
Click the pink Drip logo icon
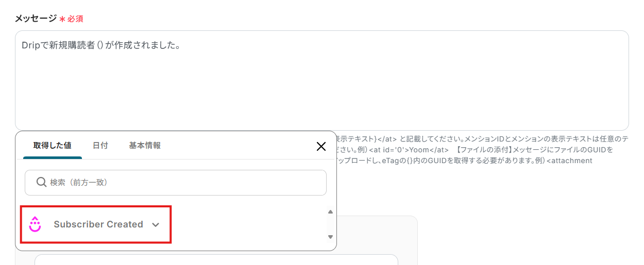(35, 224)
